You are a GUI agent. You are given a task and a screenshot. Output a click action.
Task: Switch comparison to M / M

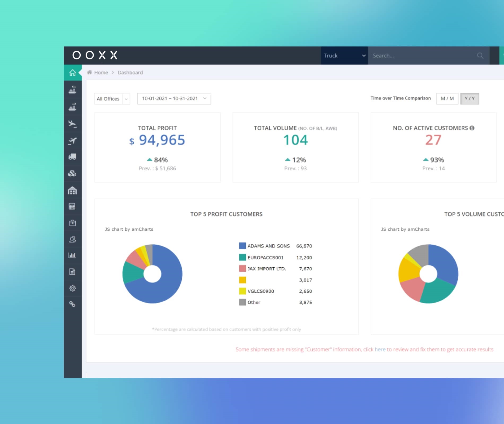[447, 99]
